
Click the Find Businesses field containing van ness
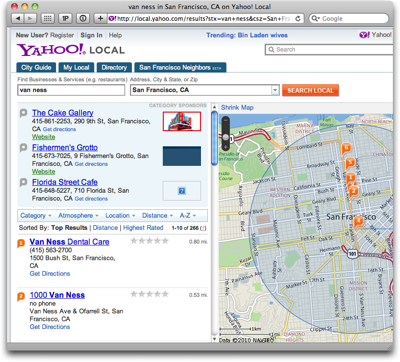(71, 90)
